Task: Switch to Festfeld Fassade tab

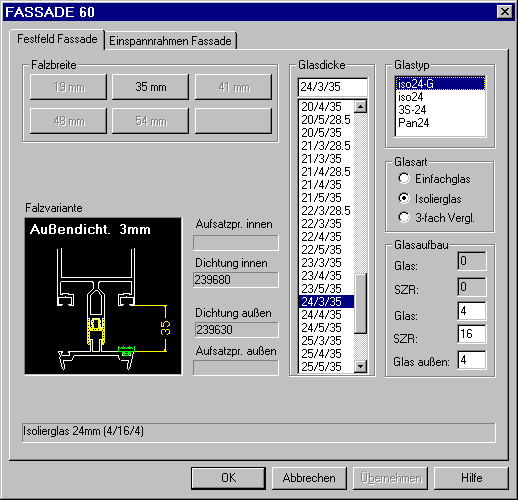Action: 57,39
